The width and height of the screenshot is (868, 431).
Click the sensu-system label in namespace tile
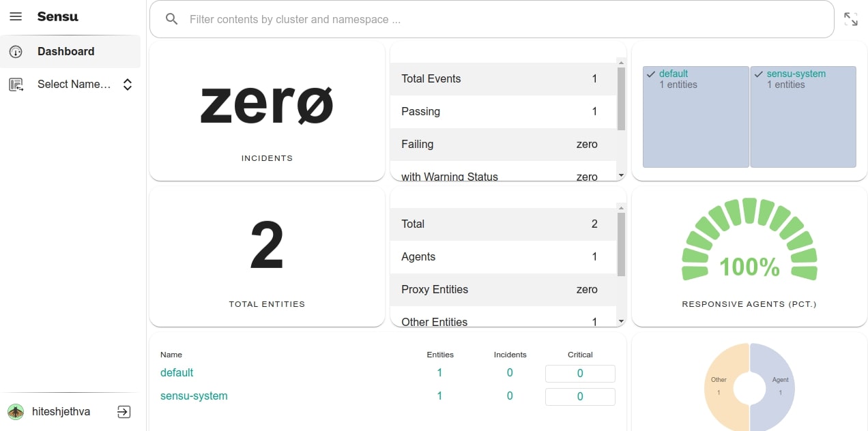click(x=796, y=74)
